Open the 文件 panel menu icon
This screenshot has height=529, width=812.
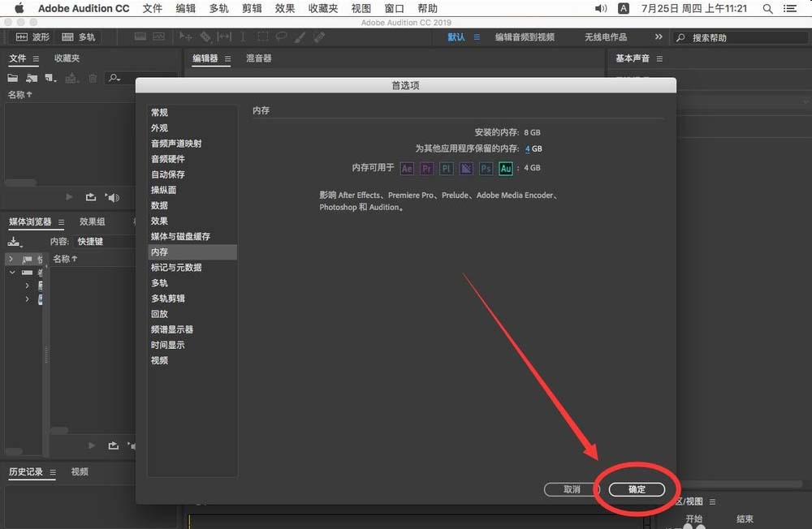(x=36, y=59)
